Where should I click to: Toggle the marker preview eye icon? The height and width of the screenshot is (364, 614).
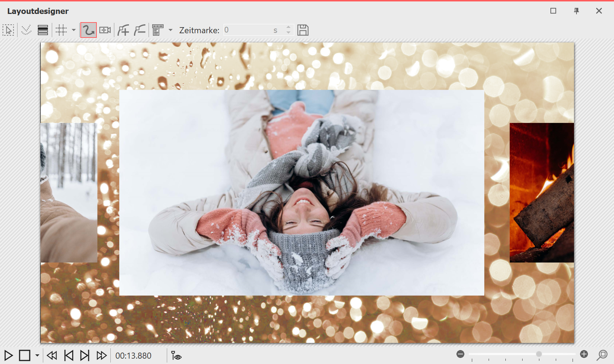pos(176,355)
